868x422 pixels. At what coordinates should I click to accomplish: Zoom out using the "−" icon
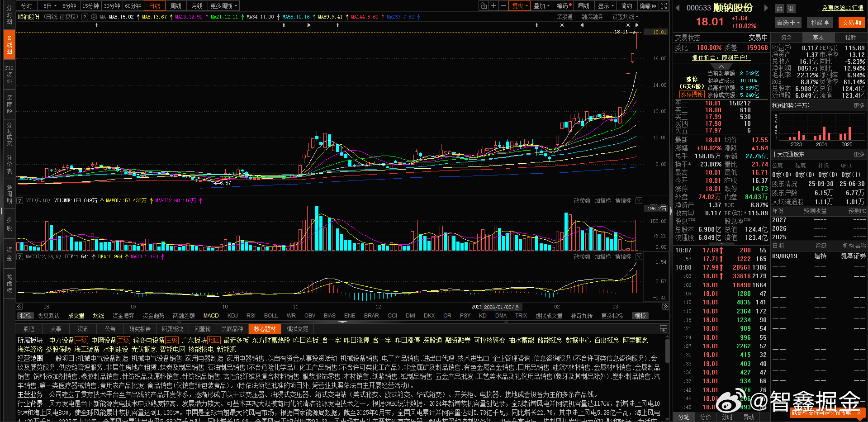pos(503,5)
